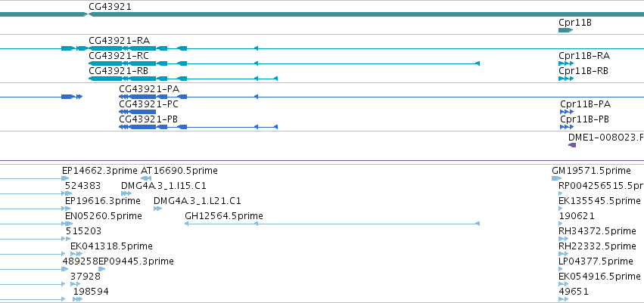Viewport: 644px width, 303px height.
Task: Select the CG43921-PC protein glyph
Action: [138, 112]
